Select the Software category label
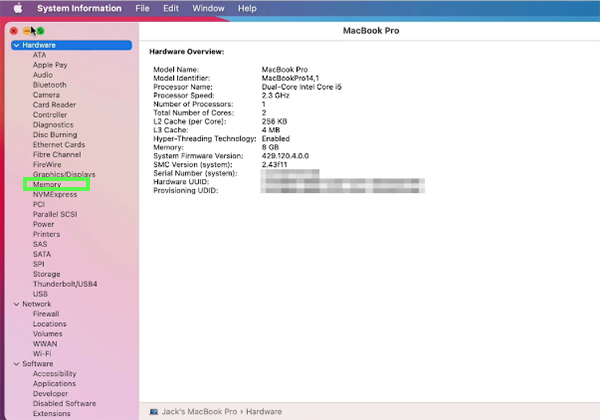600x420 pixels. point(38,364)
